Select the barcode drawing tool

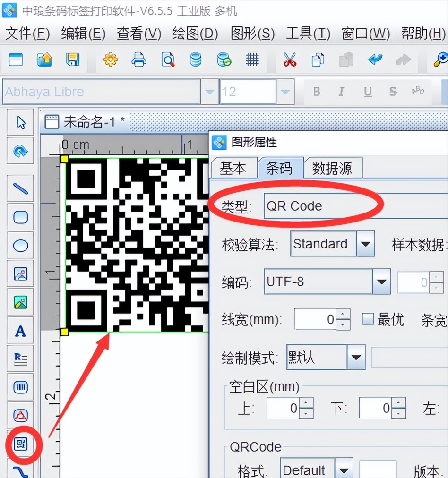20,387
